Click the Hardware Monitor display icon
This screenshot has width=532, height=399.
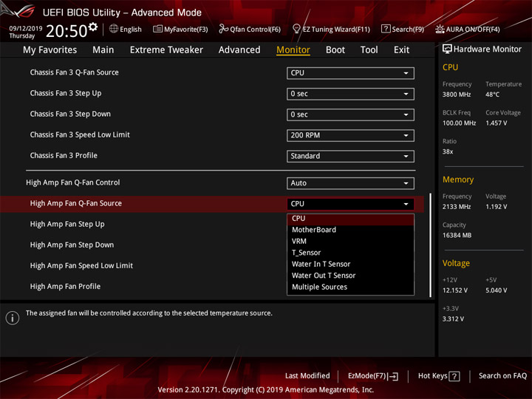tap(447, 50)
